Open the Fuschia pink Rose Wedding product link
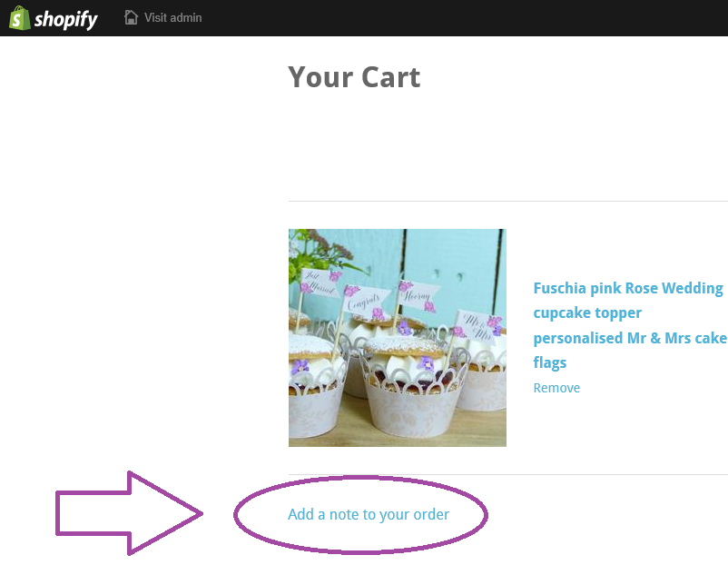Viewport: 728px width, 565px height. coord(628,289)
